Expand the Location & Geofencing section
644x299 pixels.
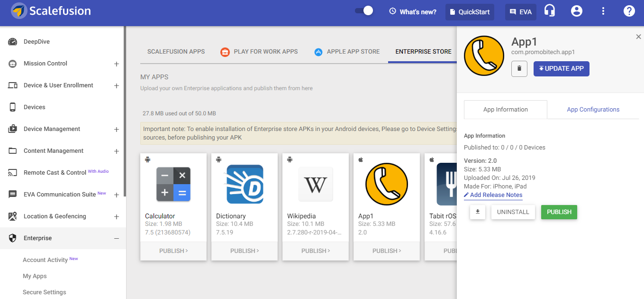click(117, 217)
